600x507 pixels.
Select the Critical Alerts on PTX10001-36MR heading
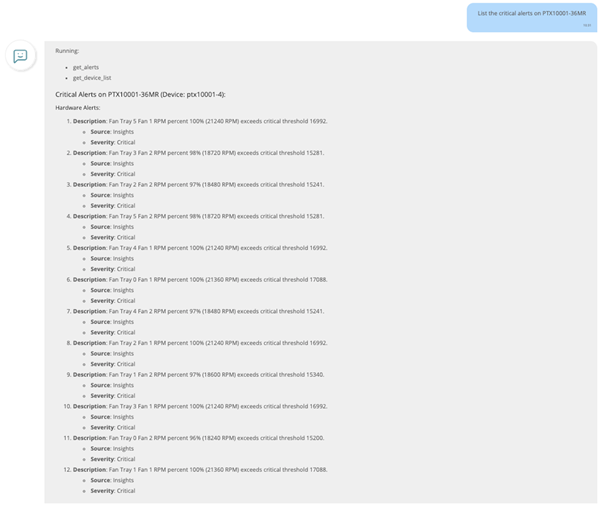click(140, 95)
